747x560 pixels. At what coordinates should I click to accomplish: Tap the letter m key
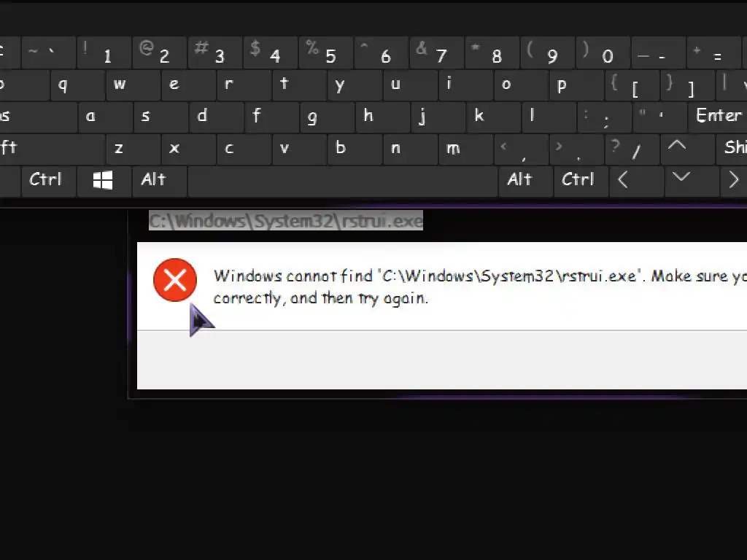(466, 149)
